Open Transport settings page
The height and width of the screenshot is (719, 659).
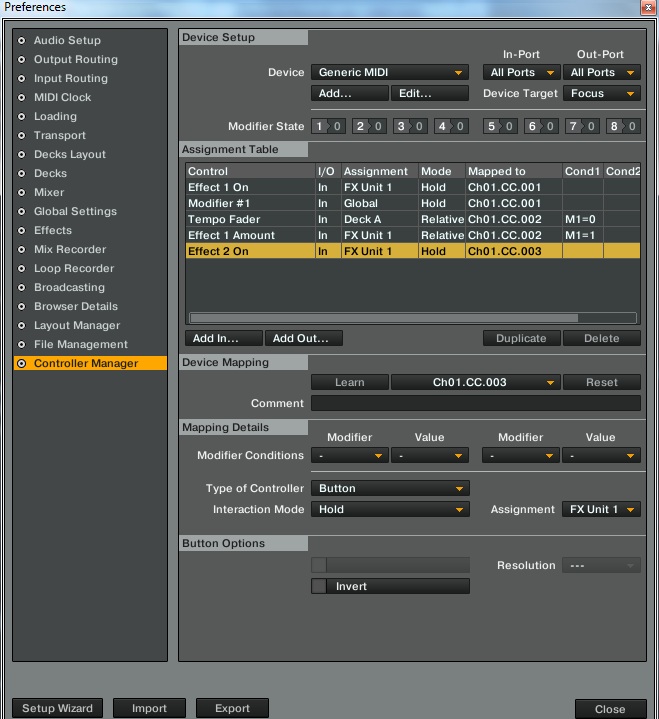click(60, 136)
